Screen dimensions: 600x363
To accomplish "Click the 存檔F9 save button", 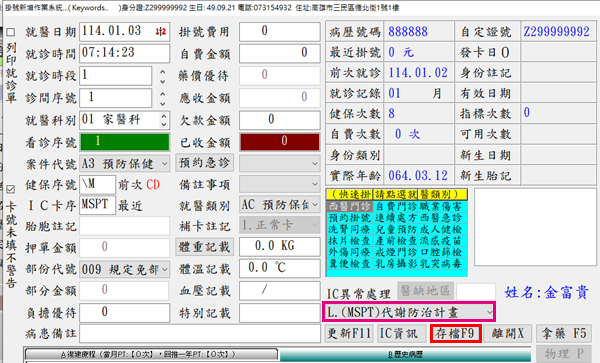I will click(455, 334).
